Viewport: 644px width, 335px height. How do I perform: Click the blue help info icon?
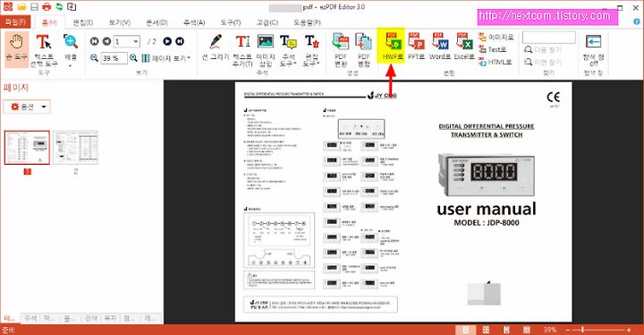coord(637,21)
